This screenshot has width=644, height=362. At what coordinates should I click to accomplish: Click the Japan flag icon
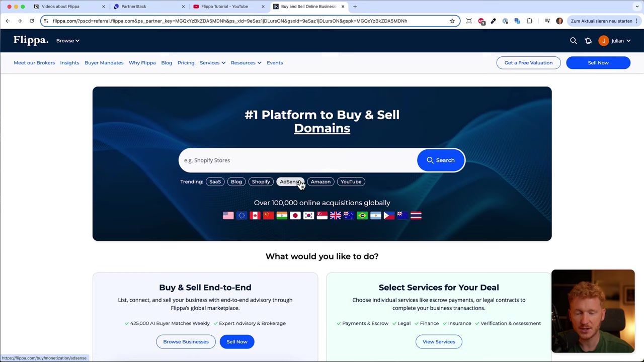point(295,215)
